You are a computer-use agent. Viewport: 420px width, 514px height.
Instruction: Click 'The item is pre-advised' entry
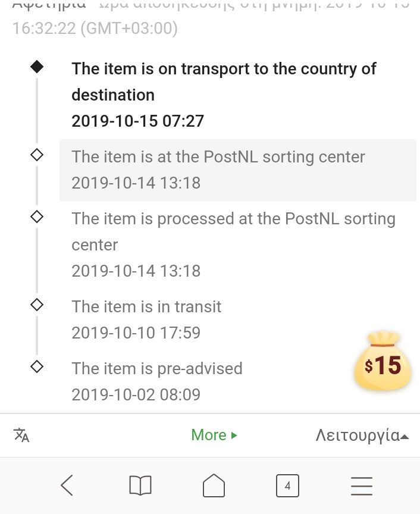pyautogui.click(x=157, y=368)
